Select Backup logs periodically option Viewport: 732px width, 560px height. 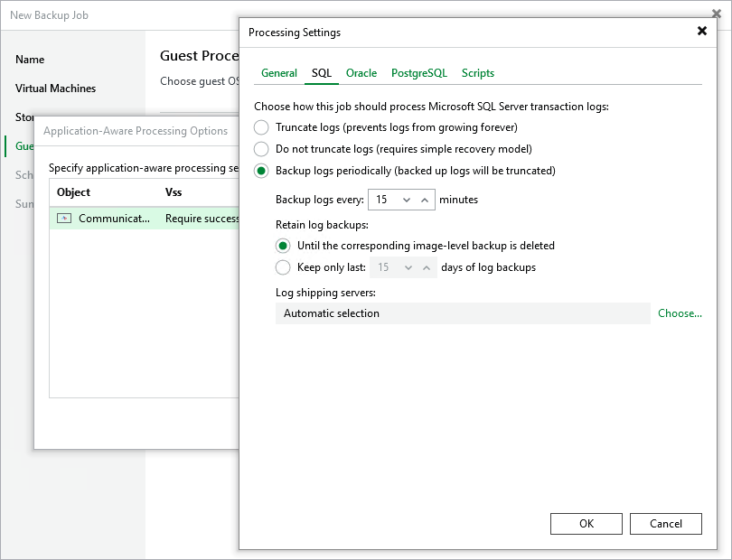(x=261, y=171)
